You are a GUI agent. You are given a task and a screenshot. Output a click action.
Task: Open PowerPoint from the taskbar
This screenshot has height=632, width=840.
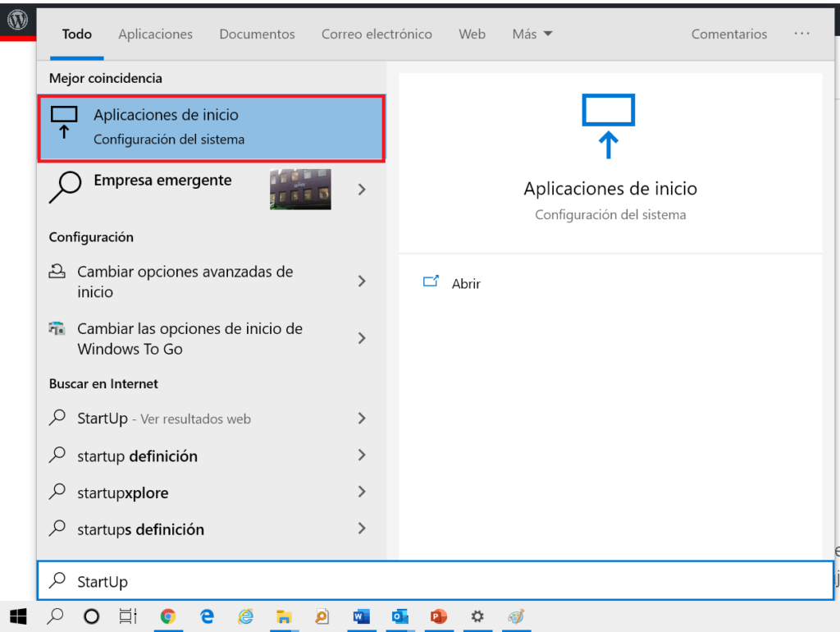pyautogui.click(x=439, y=616)
